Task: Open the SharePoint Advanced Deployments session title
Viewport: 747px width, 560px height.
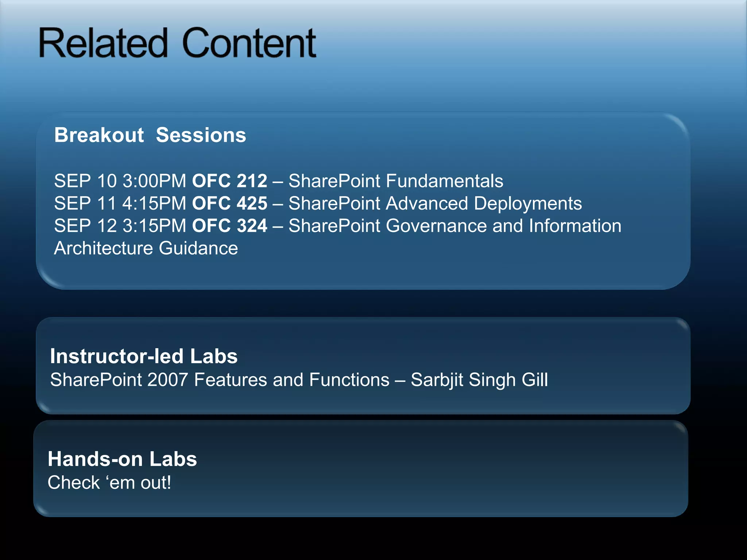Action: pyautogui.click(x=435, y=203)
